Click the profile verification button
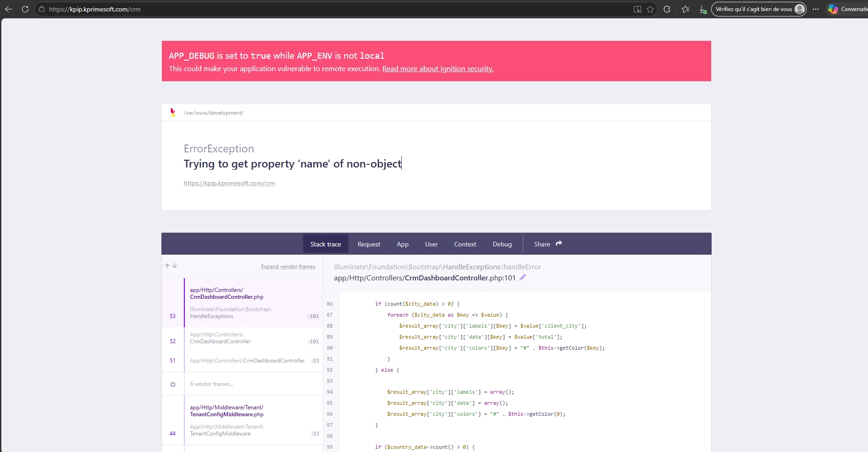Image resolution: width=868 pixels, height=452 pixels. coord(758,9)
